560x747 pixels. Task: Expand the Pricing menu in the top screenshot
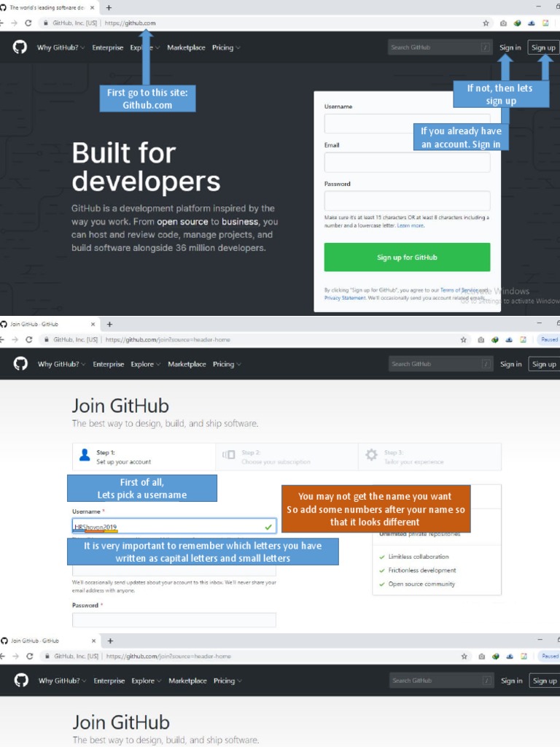coord(226,47)
